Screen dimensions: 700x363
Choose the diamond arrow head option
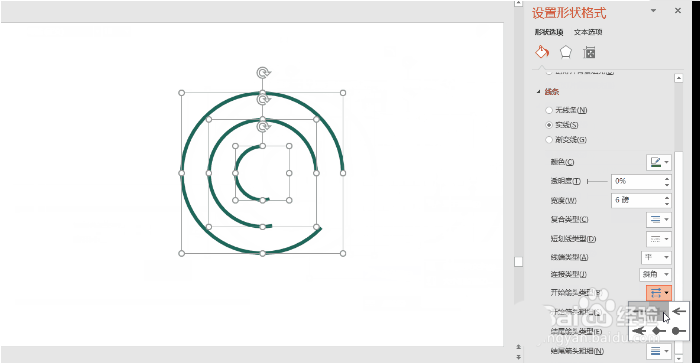(659, 331)
